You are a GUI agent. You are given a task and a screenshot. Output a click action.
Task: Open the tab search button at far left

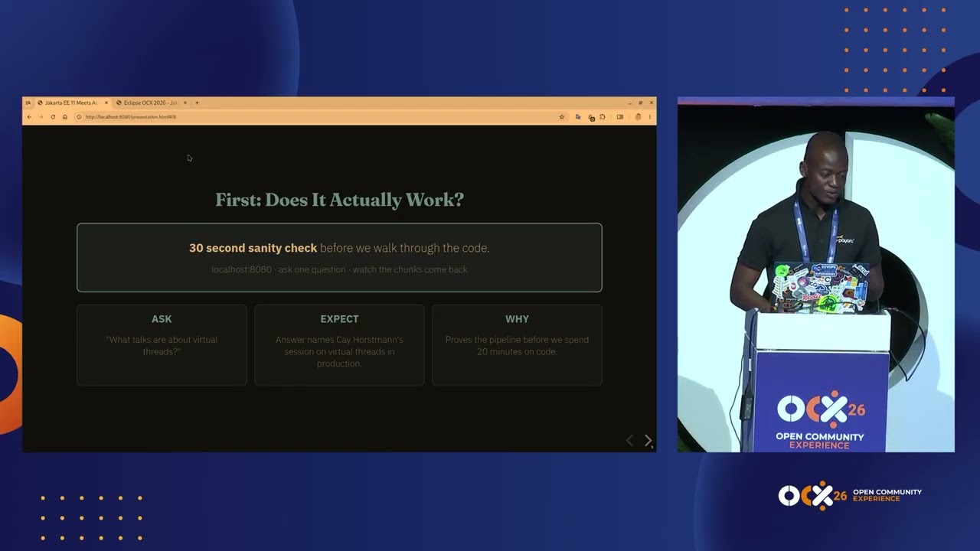point(28,103)
